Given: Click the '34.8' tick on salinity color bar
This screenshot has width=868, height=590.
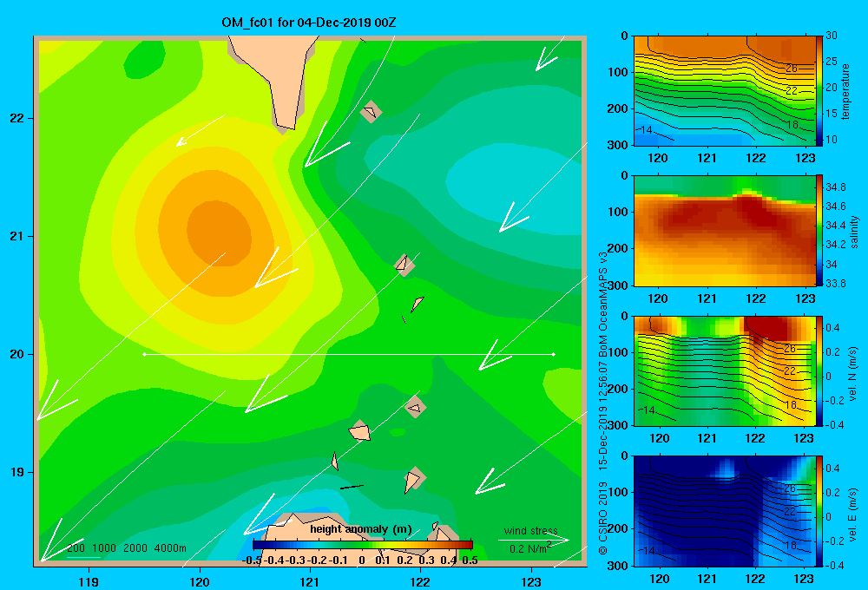Looking at the screenshot, I should [835, 187].
